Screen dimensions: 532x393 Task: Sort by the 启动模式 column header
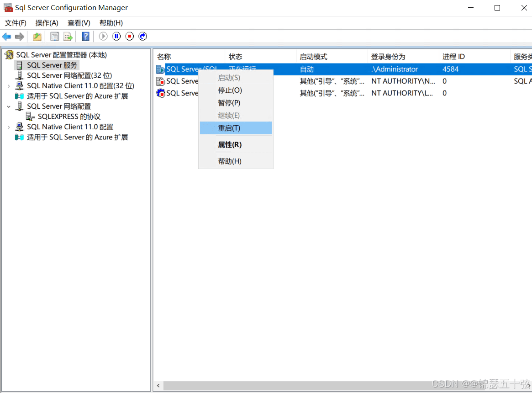pos(332,56)
